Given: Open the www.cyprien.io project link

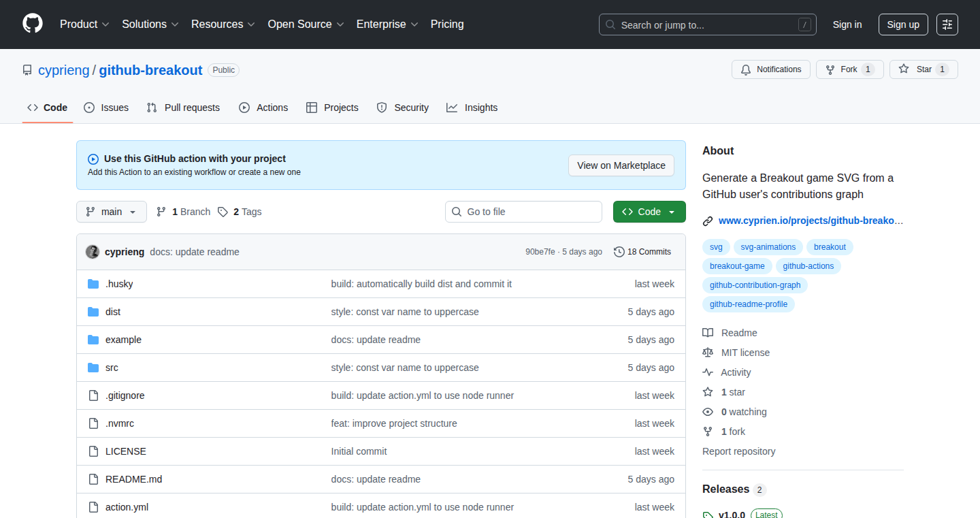Looking at the screenshot, I should 811,221.
